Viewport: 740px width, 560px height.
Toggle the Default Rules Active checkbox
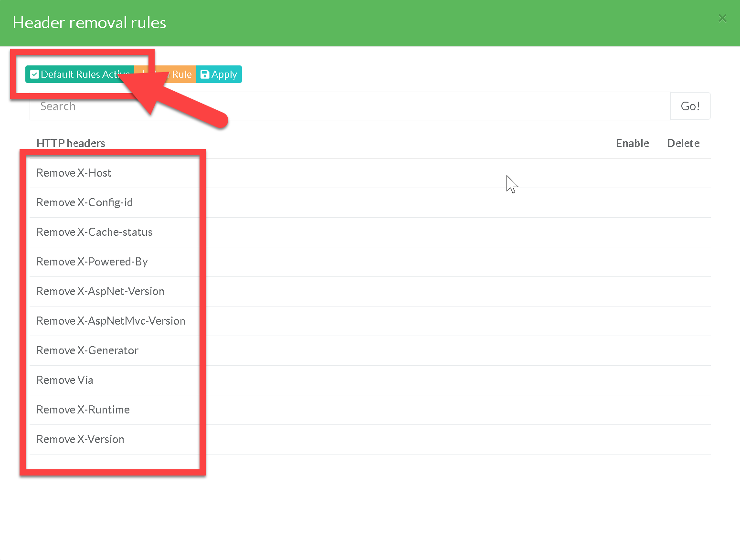pyautogui.click(x=34, y=74)
